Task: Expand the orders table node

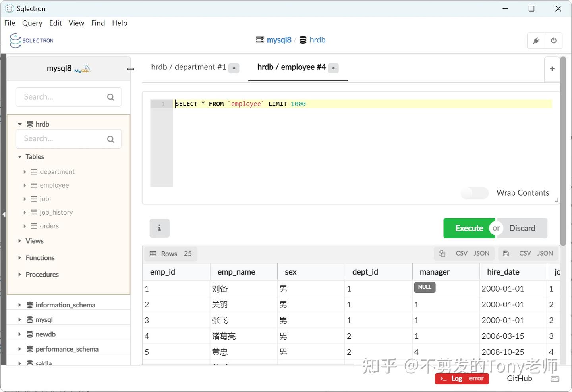Action: (x=25, y=226)
